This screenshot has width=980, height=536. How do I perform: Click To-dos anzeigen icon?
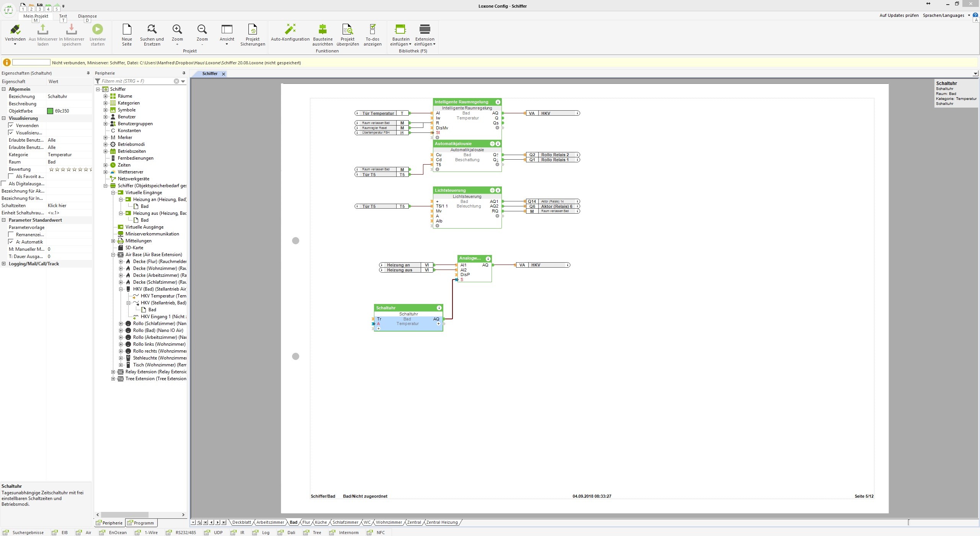pyautogui.click(x=372, y=29)
